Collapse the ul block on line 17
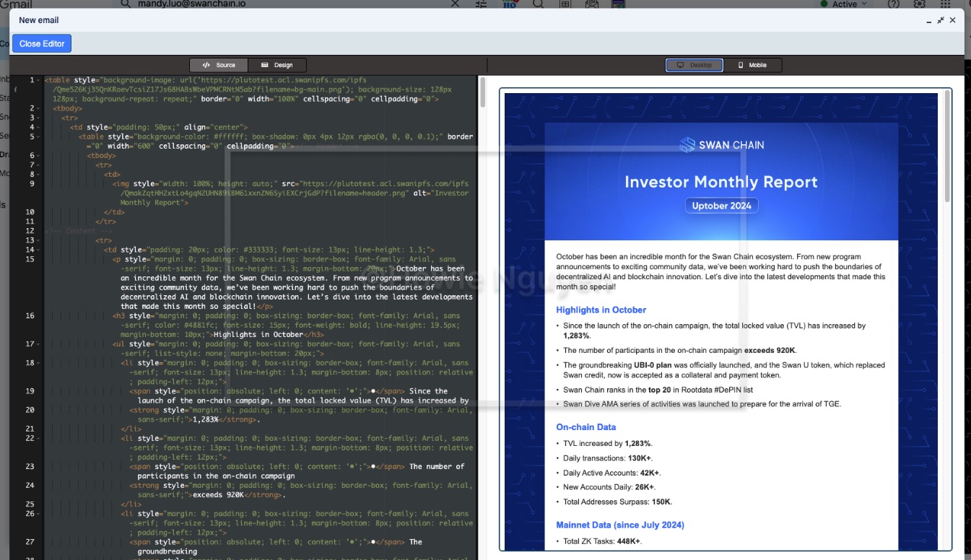971x560 pixels. 39,344
